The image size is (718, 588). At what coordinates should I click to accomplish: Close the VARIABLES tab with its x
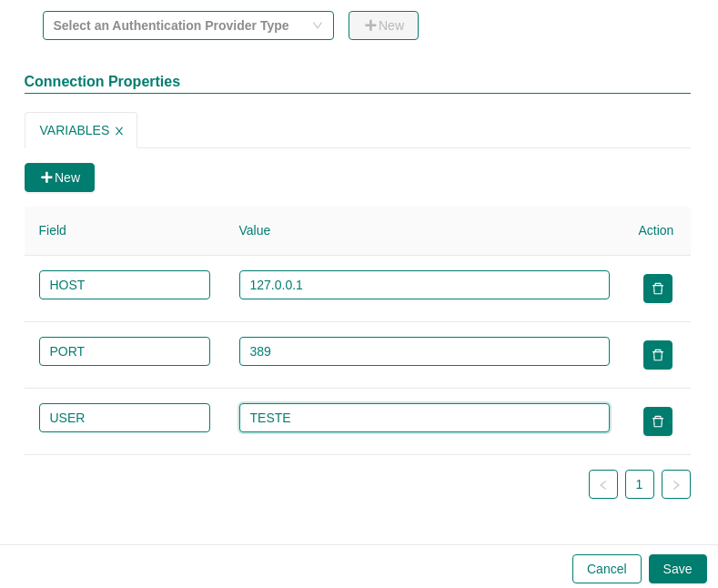[119, 131]
